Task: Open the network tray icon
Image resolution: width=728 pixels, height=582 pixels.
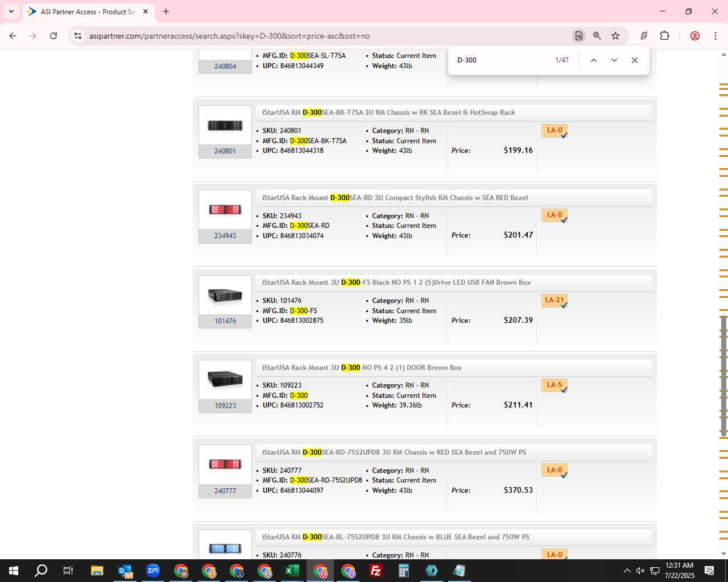Action: [x=655, y=571]
